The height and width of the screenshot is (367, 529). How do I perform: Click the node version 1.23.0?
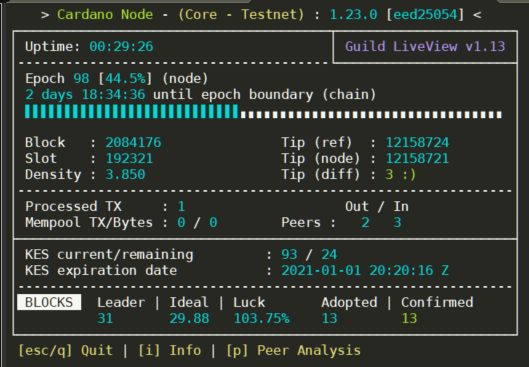point(353,15)
